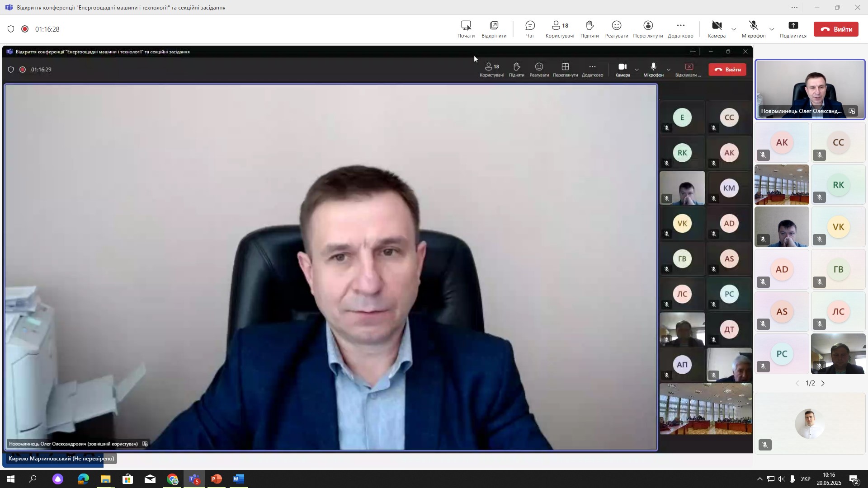Viewport: 868px width, 488px height.
Task: Expand the camera options dropdown arrow
Action: pos(734,30)
